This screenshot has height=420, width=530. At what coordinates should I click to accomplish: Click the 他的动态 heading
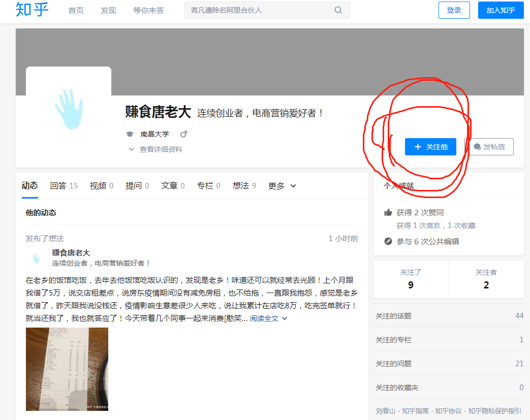(x=41, y=212)
